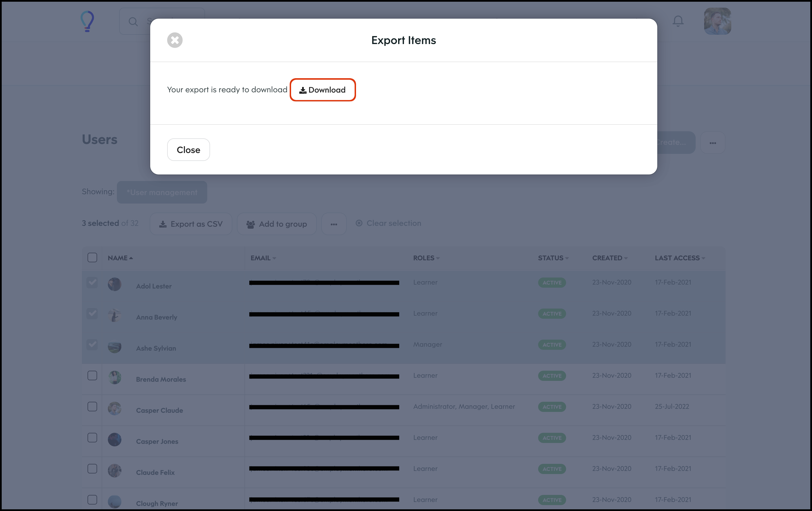Screen dimensions: 812x511
Task: Open the lightbulb logo home link
Action: tap(87, 21)
